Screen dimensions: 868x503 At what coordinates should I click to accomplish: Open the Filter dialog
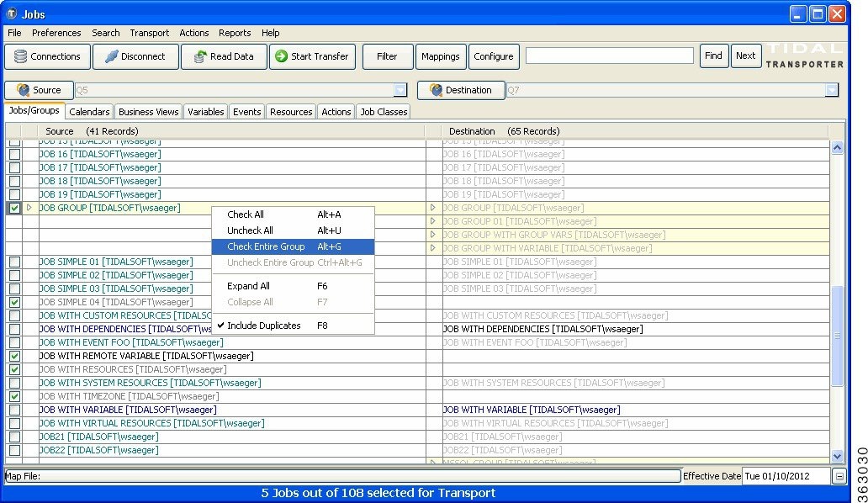tap(388, 56)
